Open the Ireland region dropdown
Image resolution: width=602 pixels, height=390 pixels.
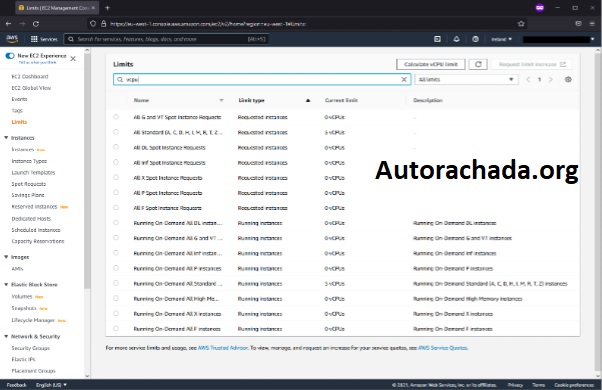(501, 39)
